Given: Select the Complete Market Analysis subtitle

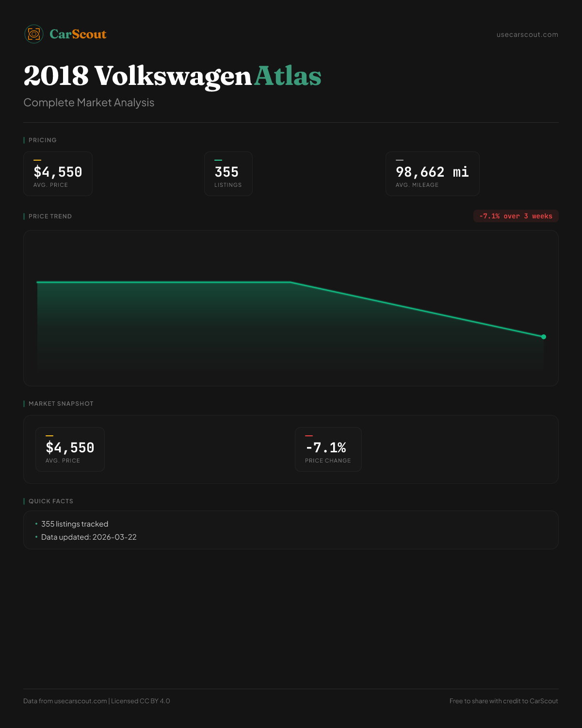Looking at the screenshot, I should tap(89, 103).
